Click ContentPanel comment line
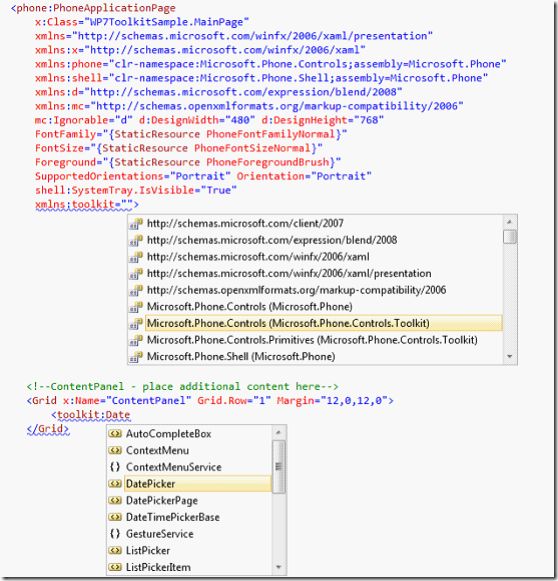This screenshot has width=558, height=581. point(182,386)
